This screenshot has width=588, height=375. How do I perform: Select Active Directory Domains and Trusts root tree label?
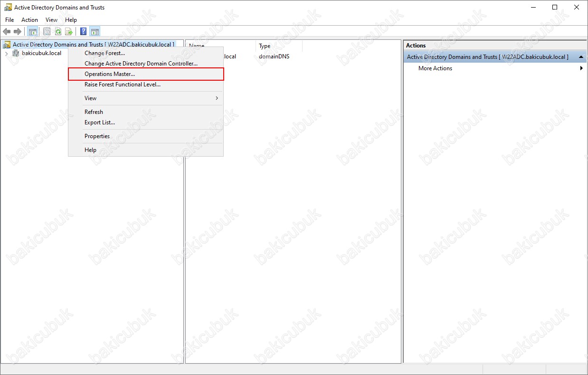94,45
